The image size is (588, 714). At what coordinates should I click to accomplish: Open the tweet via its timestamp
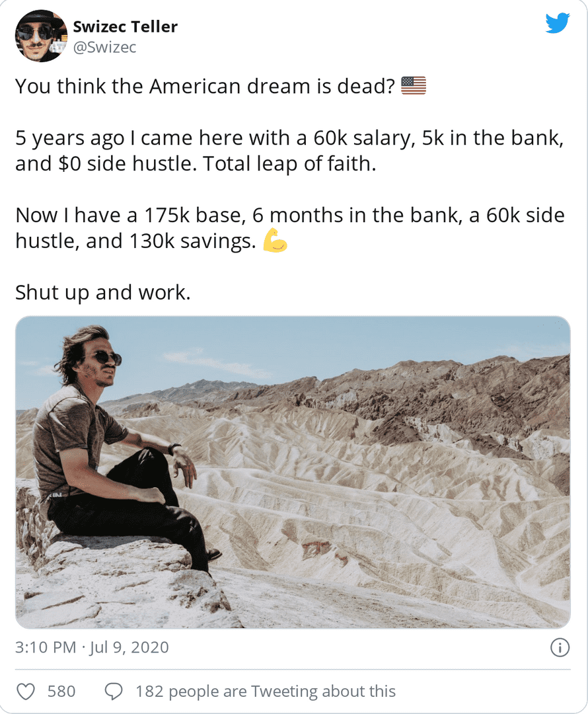tap(92, 649)
